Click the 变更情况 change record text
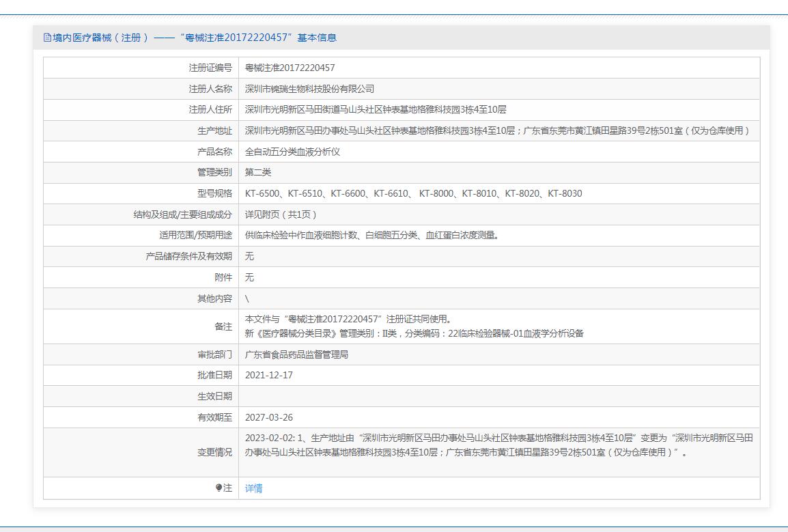The height and width of the screenshot is (532, 788). (x=498, y=445)
